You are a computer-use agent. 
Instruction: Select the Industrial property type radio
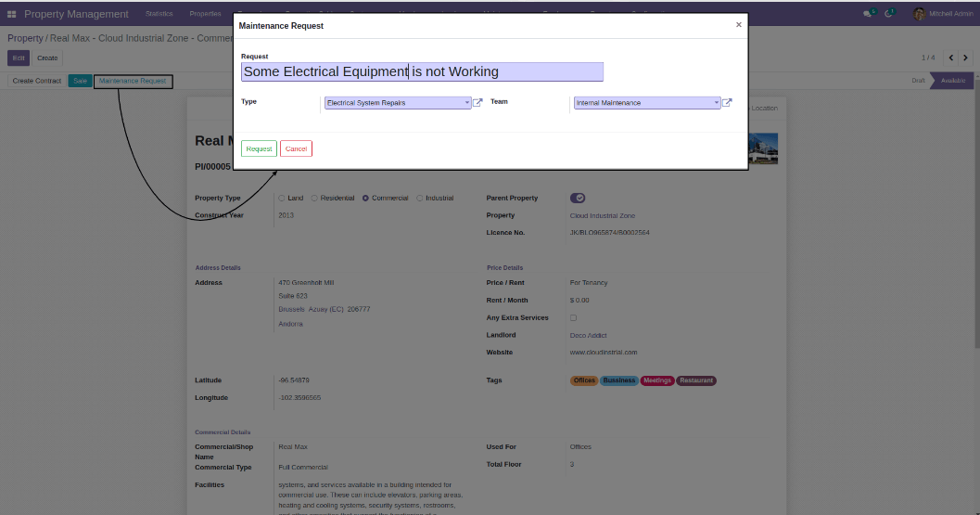click(x=420, y=198)
